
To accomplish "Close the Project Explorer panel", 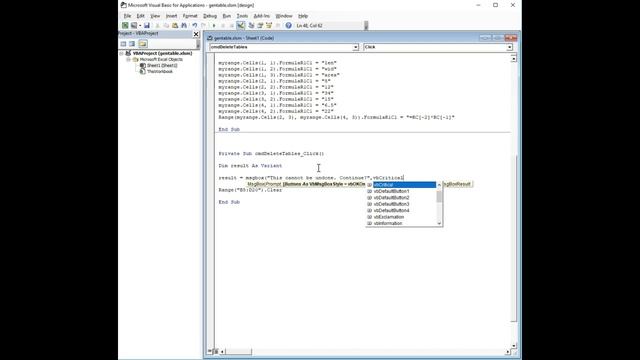I will pos(196,34).
